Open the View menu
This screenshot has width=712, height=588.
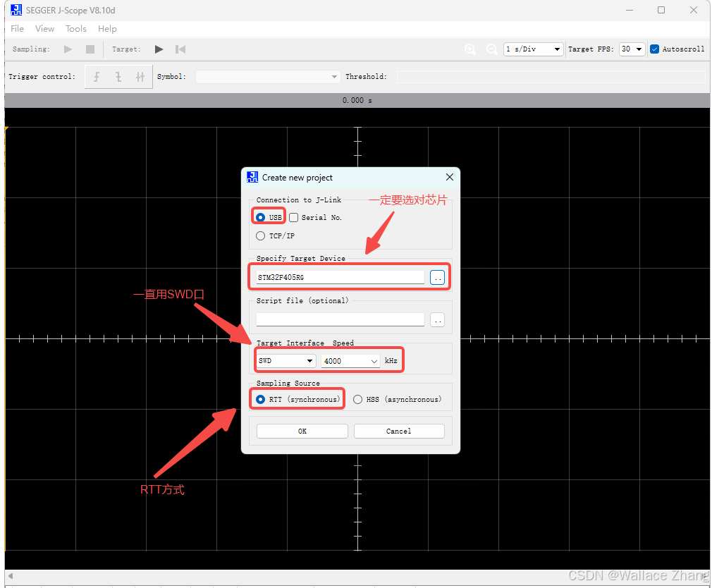(x=44, y=29)
